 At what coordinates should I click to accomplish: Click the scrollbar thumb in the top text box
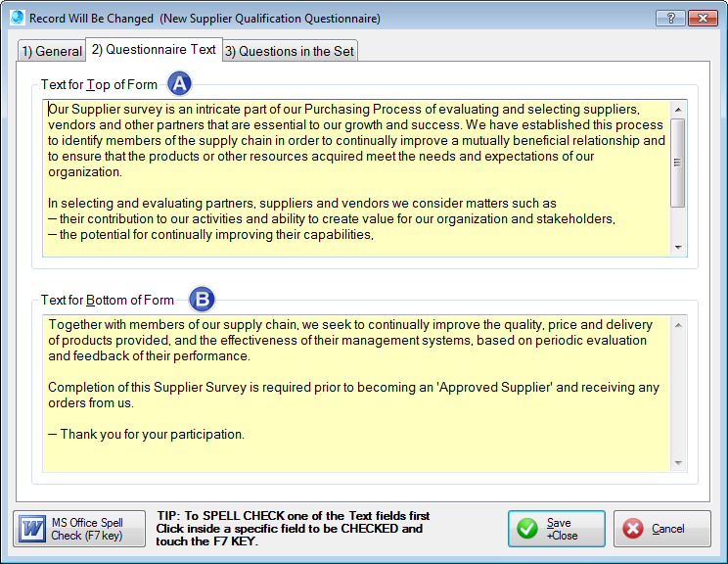pos(678,163)
